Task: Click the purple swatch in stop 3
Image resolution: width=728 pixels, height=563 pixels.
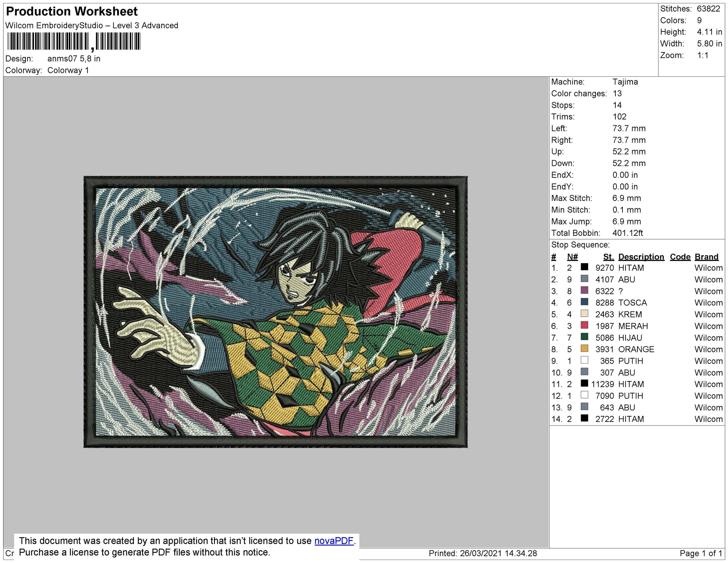Action: (x=584, y=290)
